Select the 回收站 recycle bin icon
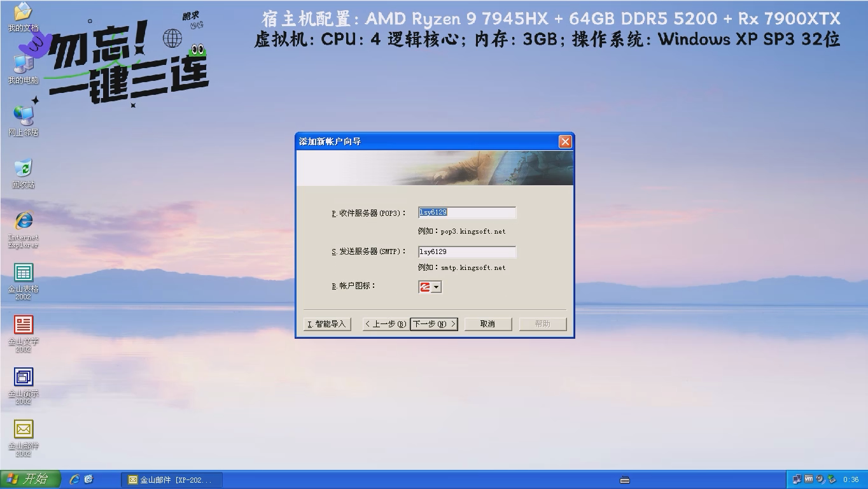This screenshot has width=868, height=489. pos(23,173)
